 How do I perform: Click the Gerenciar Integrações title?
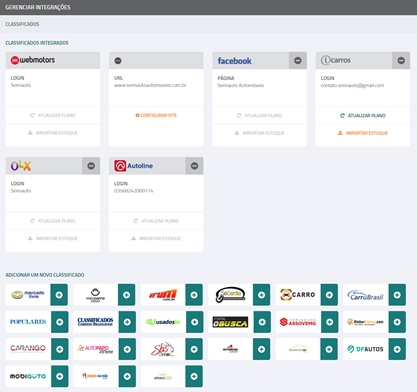tap(38, 7)
